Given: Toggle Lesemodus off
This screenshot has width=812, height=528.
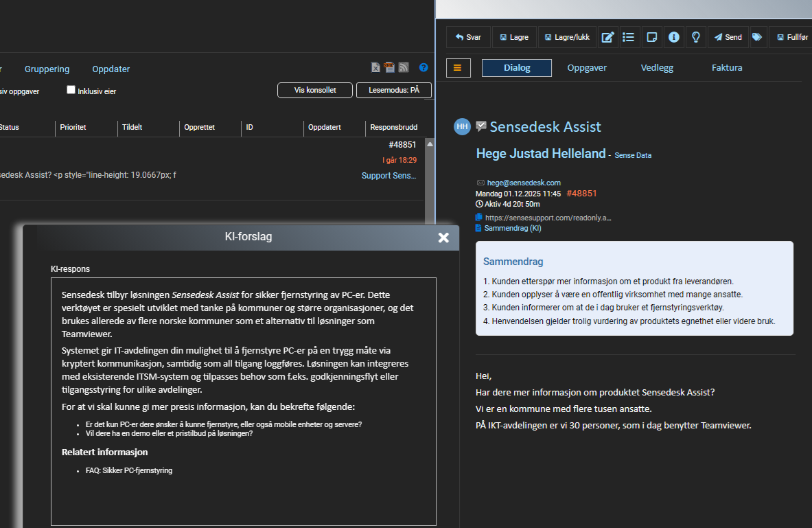Looking at the screenshot, I should tap(394, 90).
